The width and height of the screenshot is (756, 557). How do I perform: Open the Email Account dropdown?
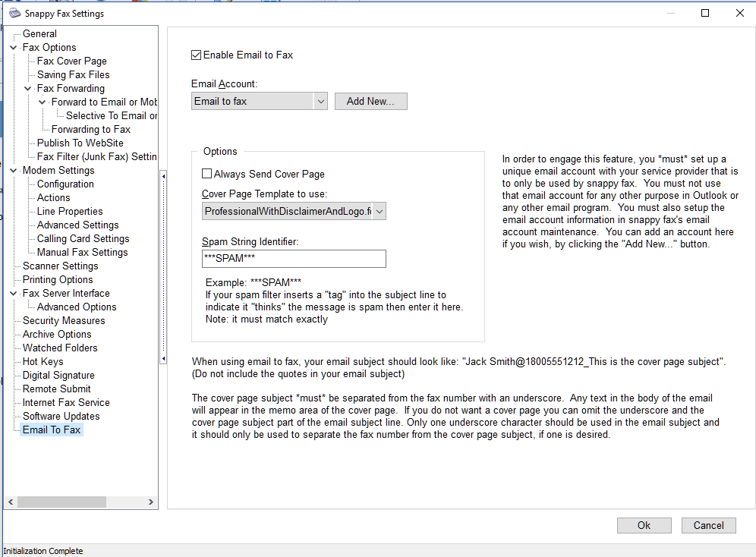click(x=320, y=101)
